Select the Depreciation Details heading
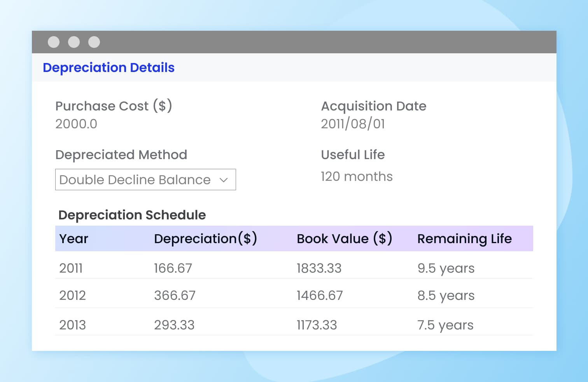The width and height of the screenshot is (588, 382). coord(108,68)
